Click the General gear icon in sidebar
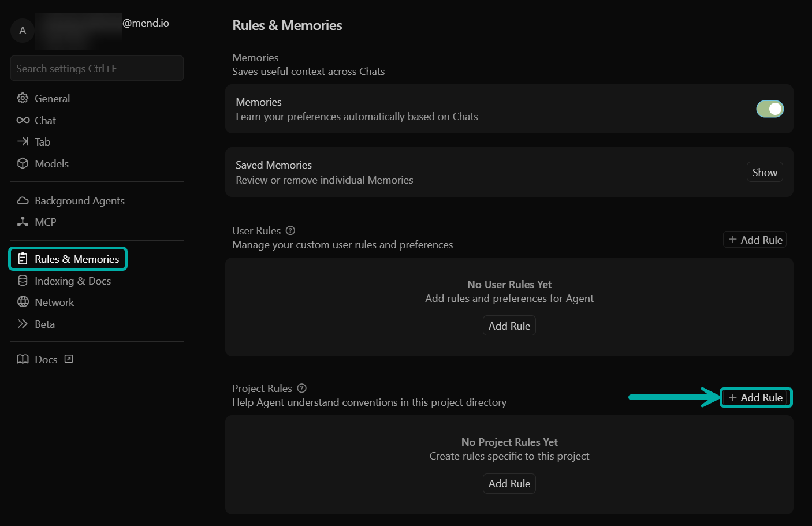The width and height of the screenshot is (812, 526). 23,98
